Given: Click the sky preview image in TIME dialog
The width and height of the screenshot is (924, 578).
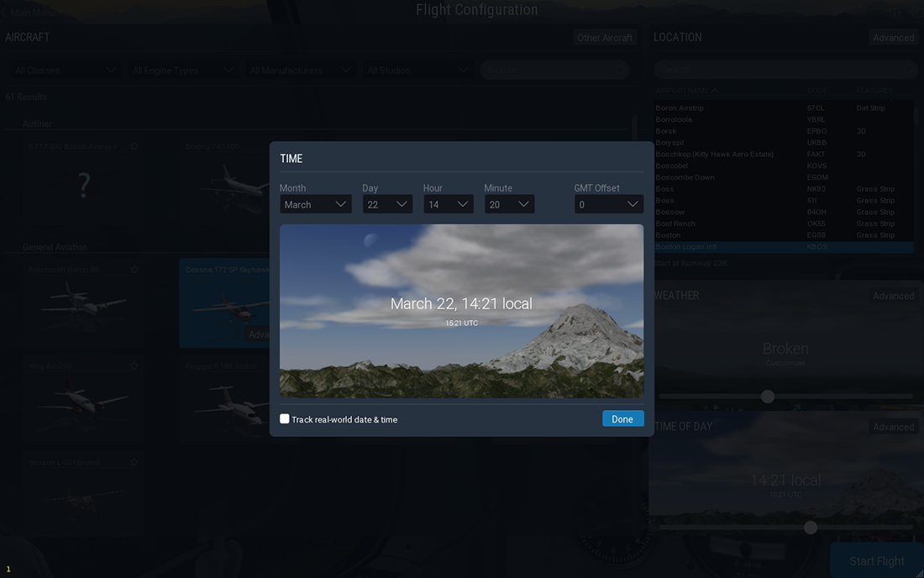Looking at the screenshot, I should coord(461,311).
